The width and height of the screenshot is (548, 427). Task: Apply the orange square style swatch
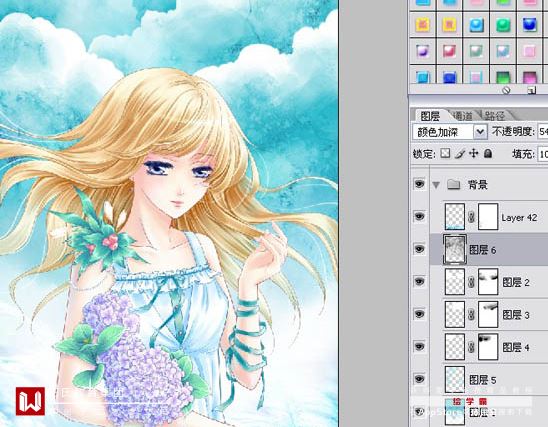(423, 25)
